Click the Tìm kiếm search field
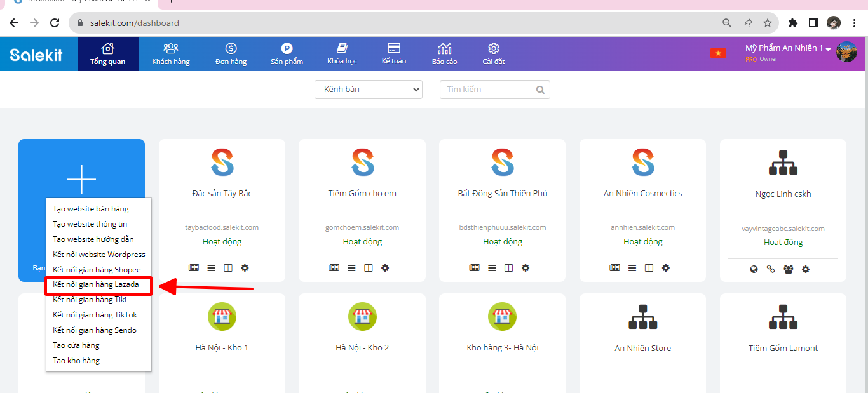 point(488,90)
